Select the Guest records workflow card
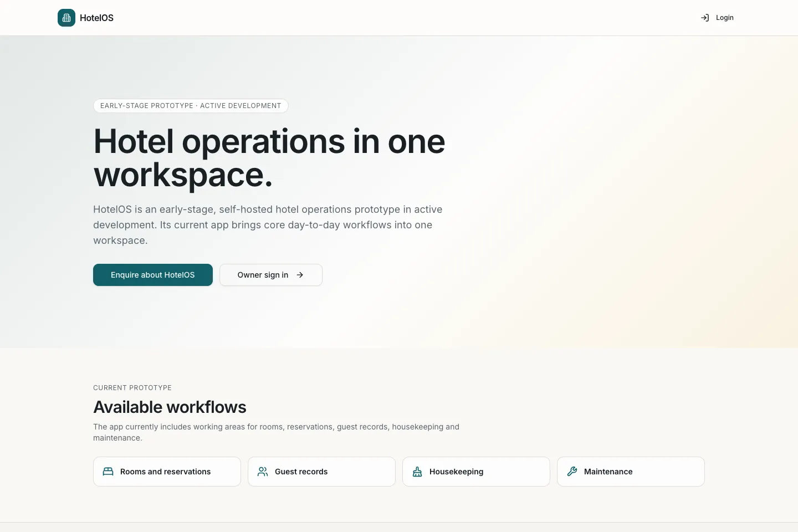This screenshot has width=798, height=532. pyautogui.click(x=321, y=472)
